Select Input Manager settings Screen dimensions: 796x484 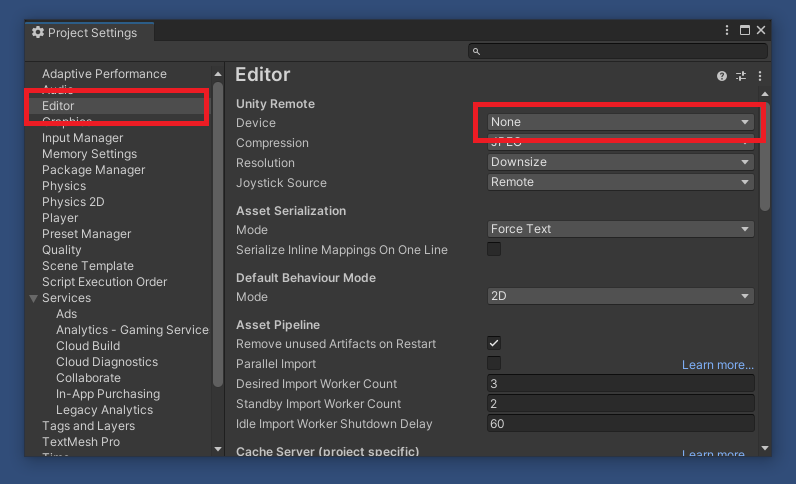coord(82,138)
